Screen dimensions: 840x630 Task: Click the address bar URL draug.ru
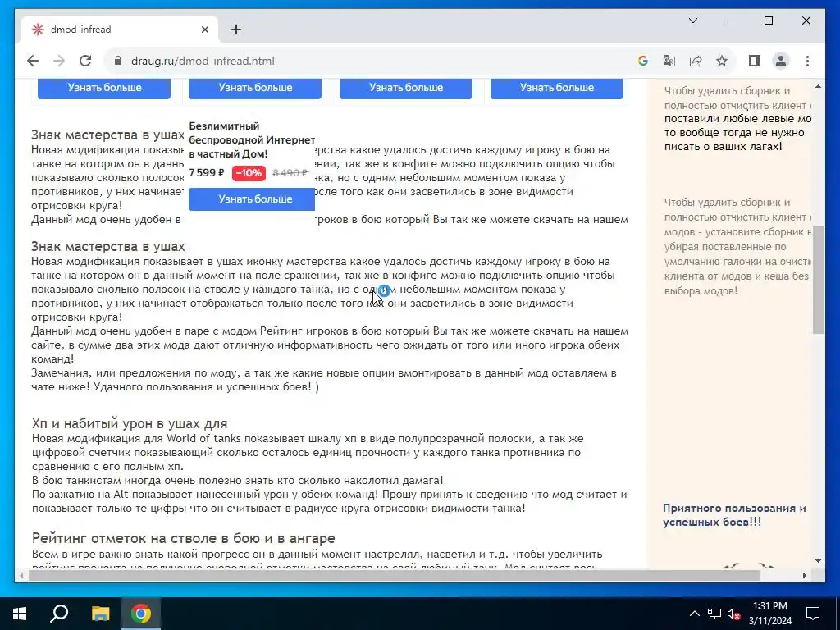(x=203, y=61)
